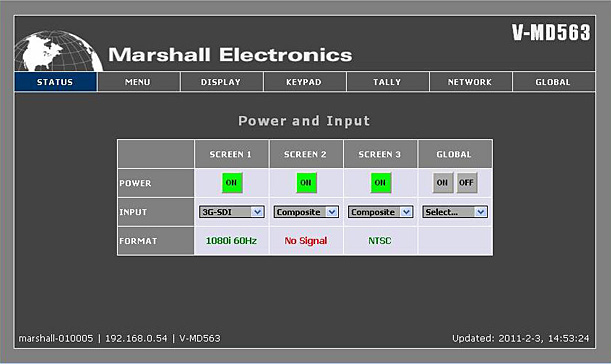This screenshot has height=364, width=611.
Task: Open Screen 2 Composite input dropdown
Action: coord(306,212)
